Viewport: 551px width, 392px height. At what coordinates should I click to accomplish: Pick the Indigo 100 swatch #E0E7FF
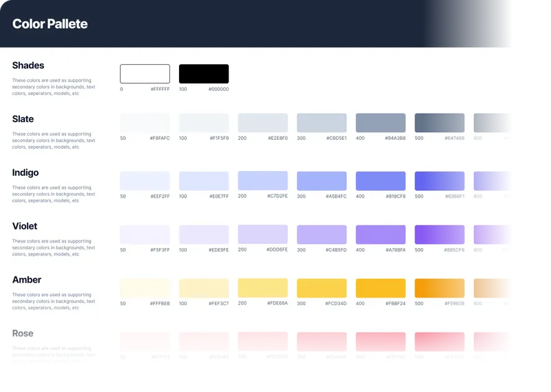pos(204,181)
